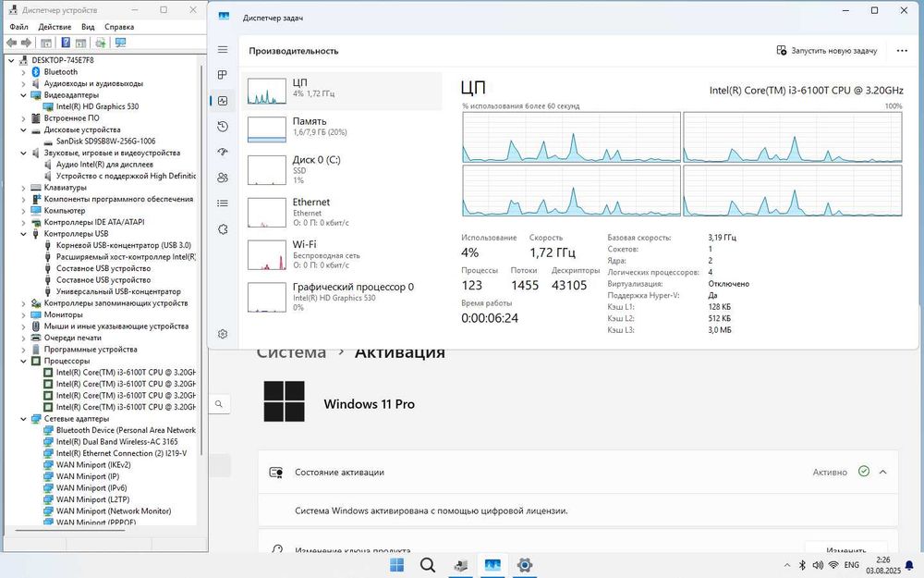Open Users page icon in Task Manager
The width and height of the screenshot is (924, 578).
(223, 178)
